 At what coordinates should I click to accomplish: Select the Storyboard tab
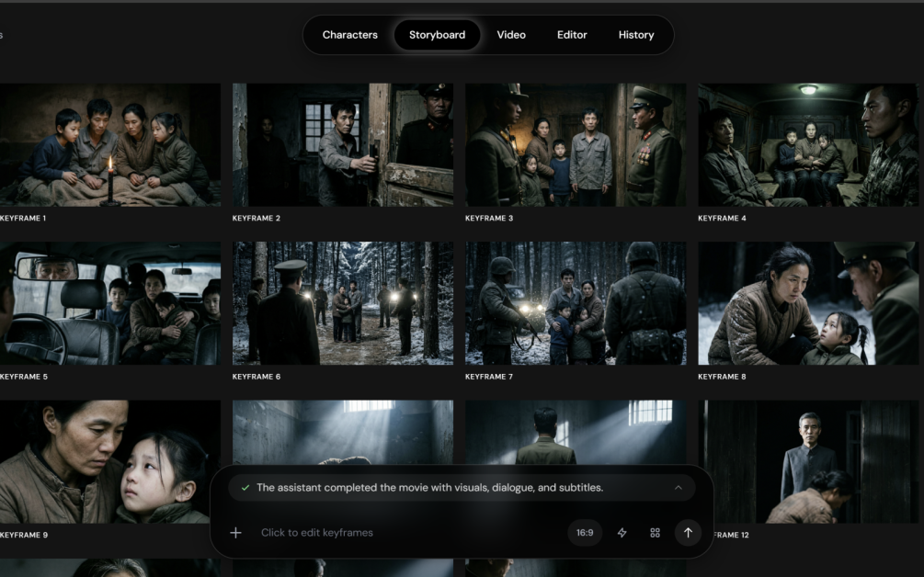(x=437, y=35)
